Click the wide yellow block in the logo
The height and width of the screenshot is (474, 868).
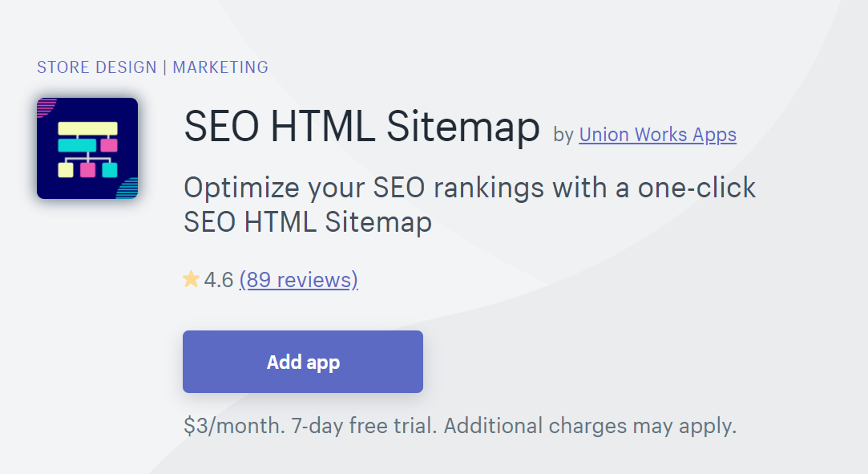click(87, 128)
